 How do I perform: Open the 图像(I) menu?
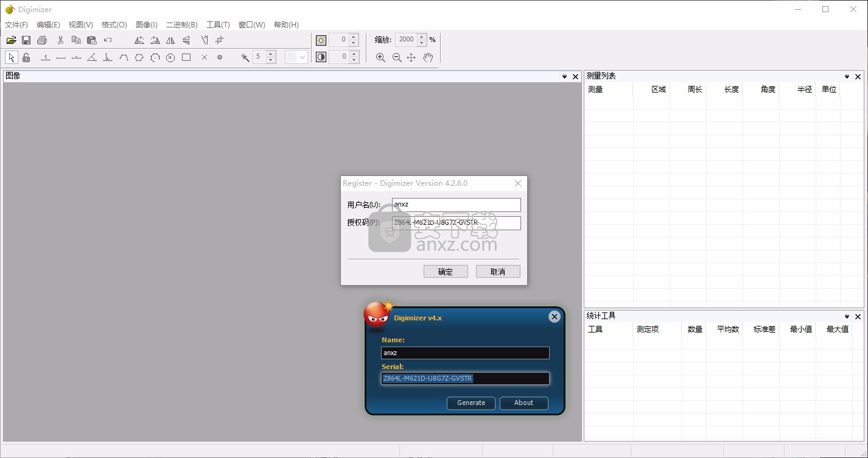point(146,25)
